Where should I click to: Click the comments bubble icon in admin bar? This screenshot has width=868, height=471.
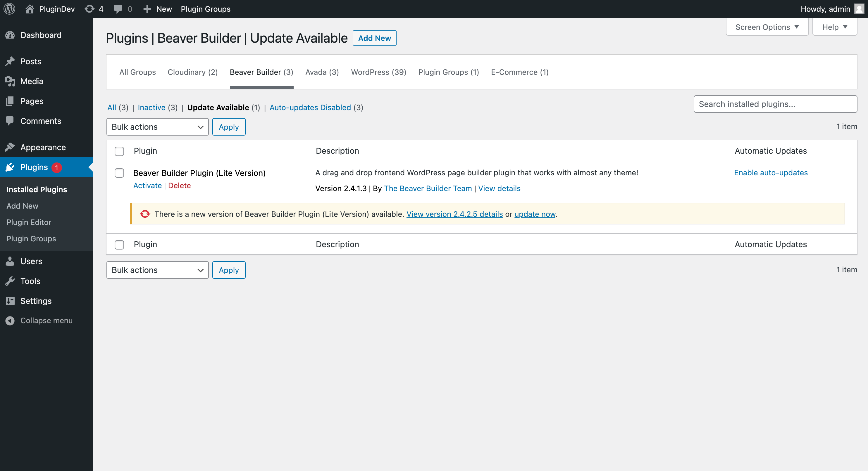(x=118, y=9)
